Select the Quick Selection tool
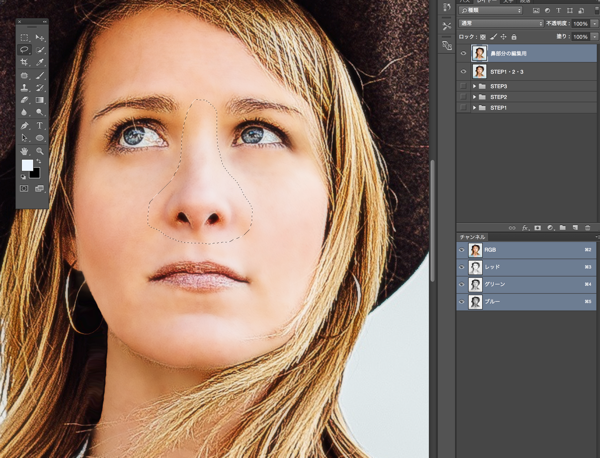600x458 pixels. [40, 50]
